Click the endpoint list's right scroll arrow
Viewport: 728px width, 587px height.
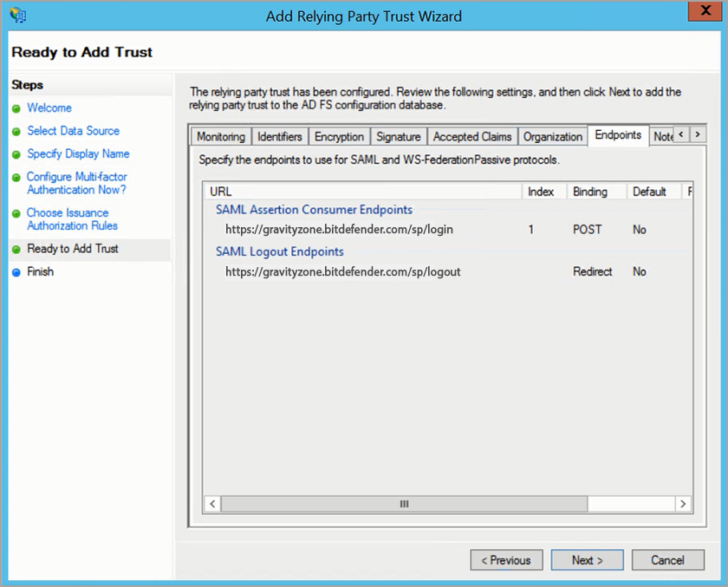683,504
